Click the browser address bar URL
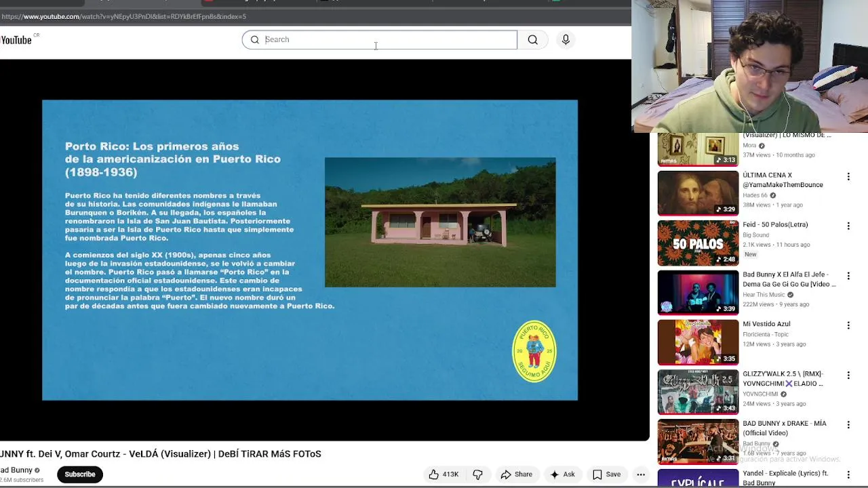The height and width of the screenshot is (488, 868). click(123, 16)
